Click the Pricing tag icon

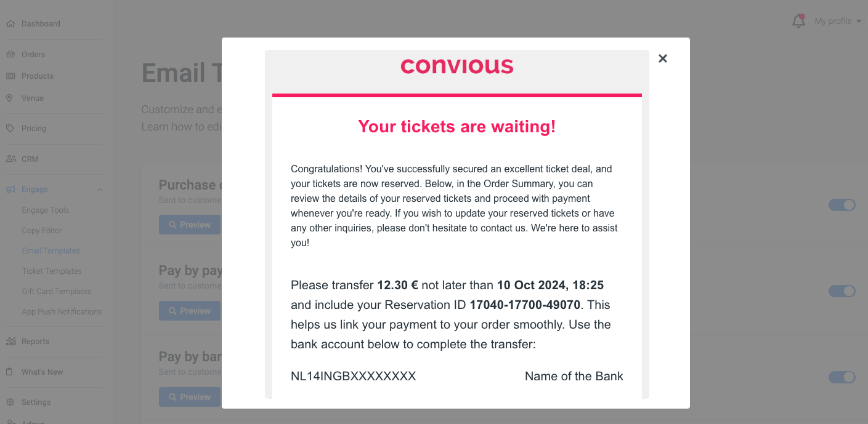click(10, 129)
